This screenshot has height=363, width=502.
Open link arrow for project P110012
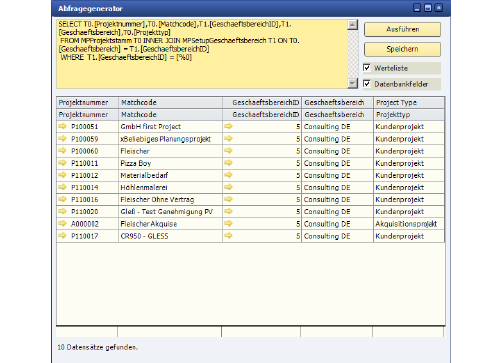coord(62,175)
